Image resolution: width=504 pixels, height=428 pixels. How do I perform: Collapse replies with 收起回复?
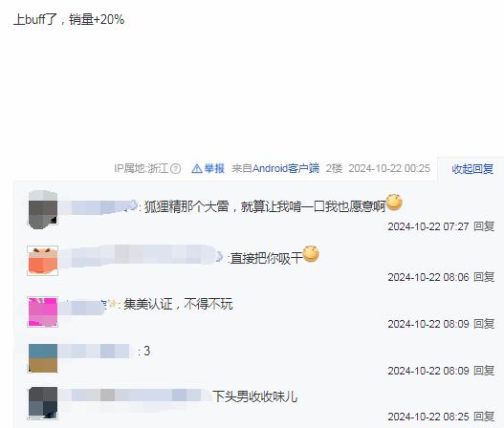point(472,169)
